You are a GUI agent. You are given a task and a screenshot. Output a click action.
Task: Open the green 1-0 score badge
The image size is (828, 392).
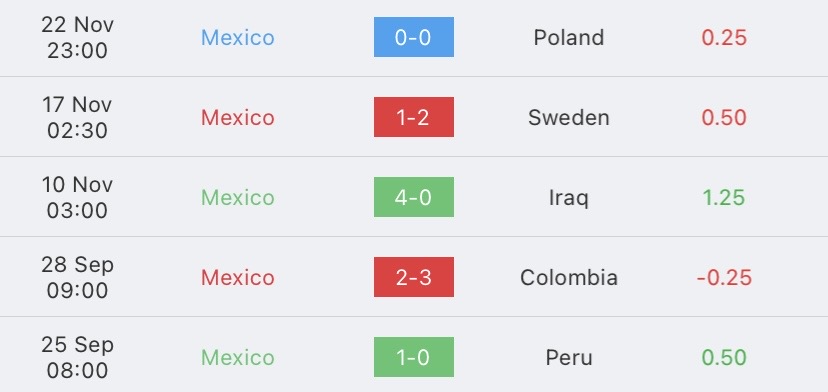pos(413,357)
